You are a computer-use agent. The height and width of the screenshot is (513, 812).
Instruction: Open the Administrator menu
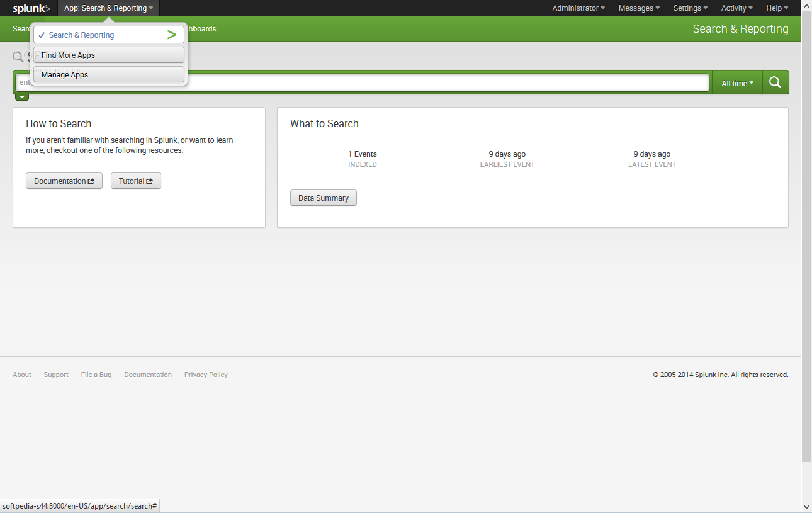[x=578, y=8]
